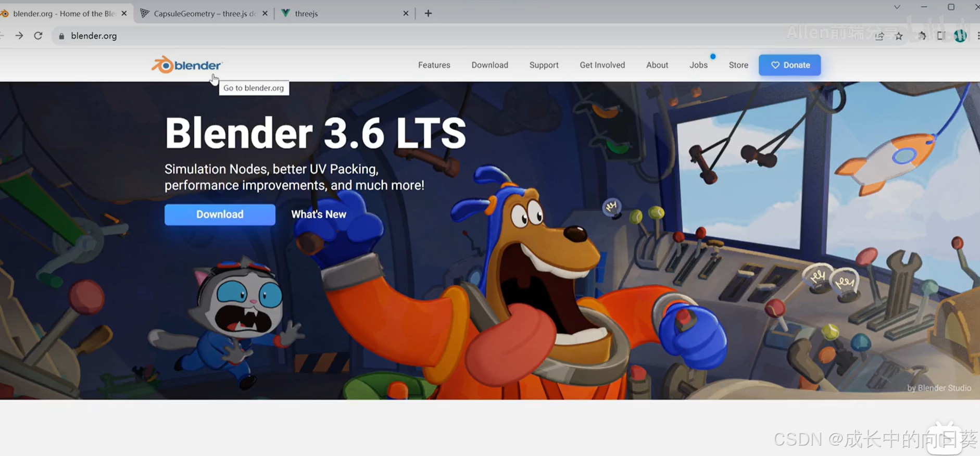Screen dimensions: 980x456
Task: Open the About nav link
Action: click(x=657, y=65)
